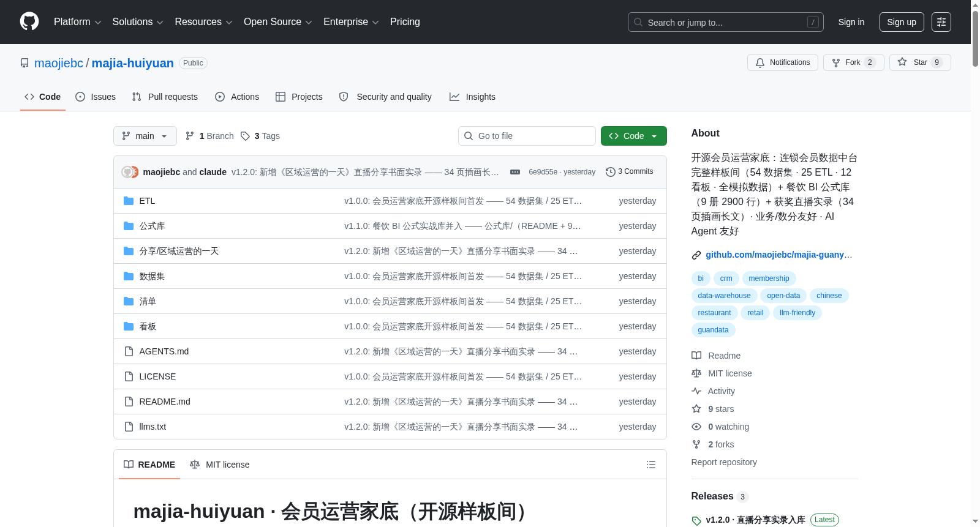The image size is (980, 527).
Task: Click the 清单 folder icon
Action: pyautogui.click(x=129, y=301)
